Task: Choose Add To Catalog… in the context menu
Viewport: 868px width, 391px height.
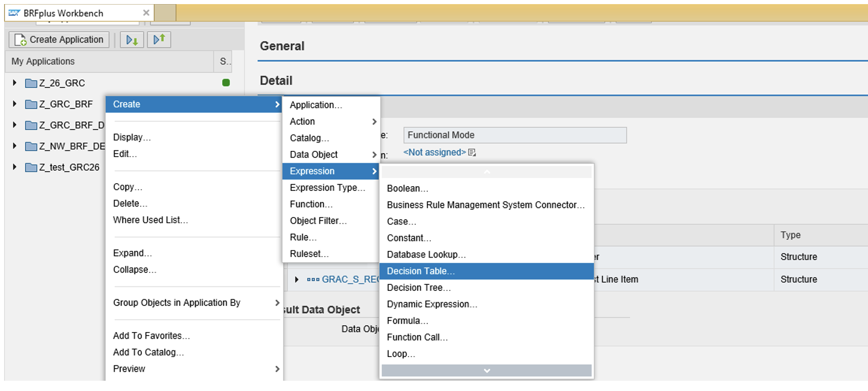Action: (x=194, y=353)
